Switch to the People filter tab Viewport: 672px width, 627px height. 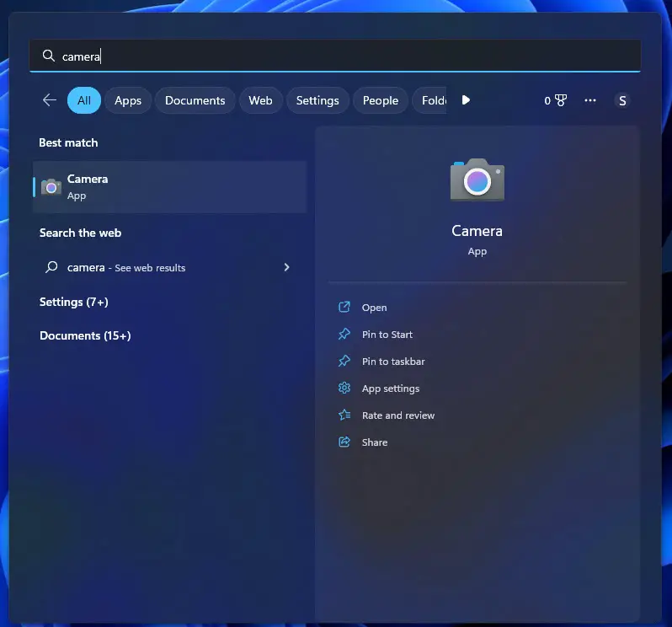coord(381,100)
